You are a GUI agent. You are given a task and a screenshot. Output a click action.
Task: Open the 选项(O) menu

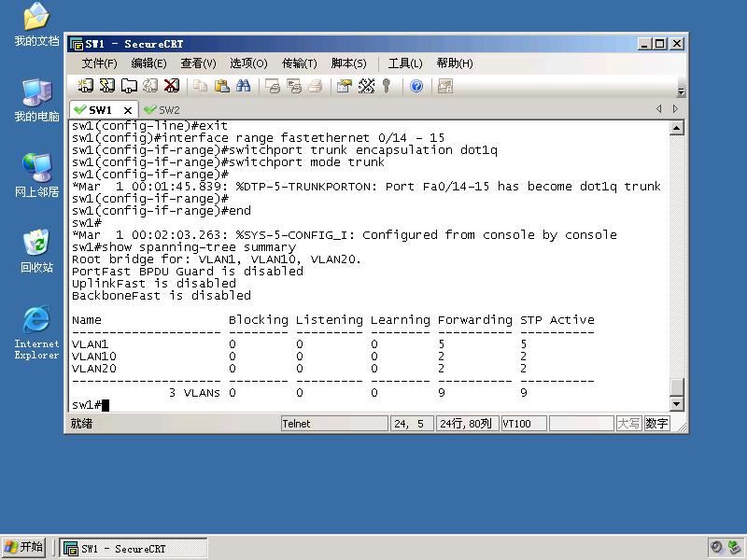click(x=248, y=63)
